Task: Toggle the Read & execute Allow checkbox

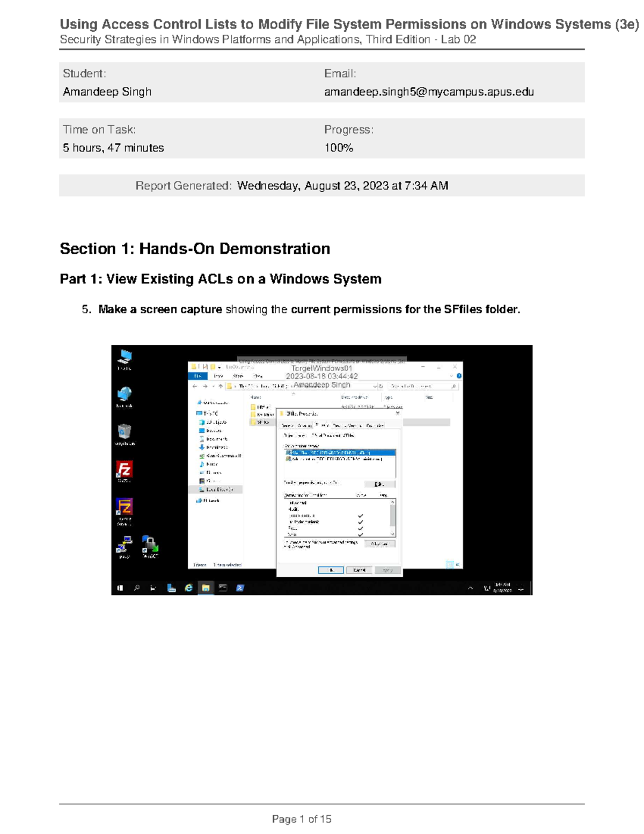Action: (x=360, y=516)
